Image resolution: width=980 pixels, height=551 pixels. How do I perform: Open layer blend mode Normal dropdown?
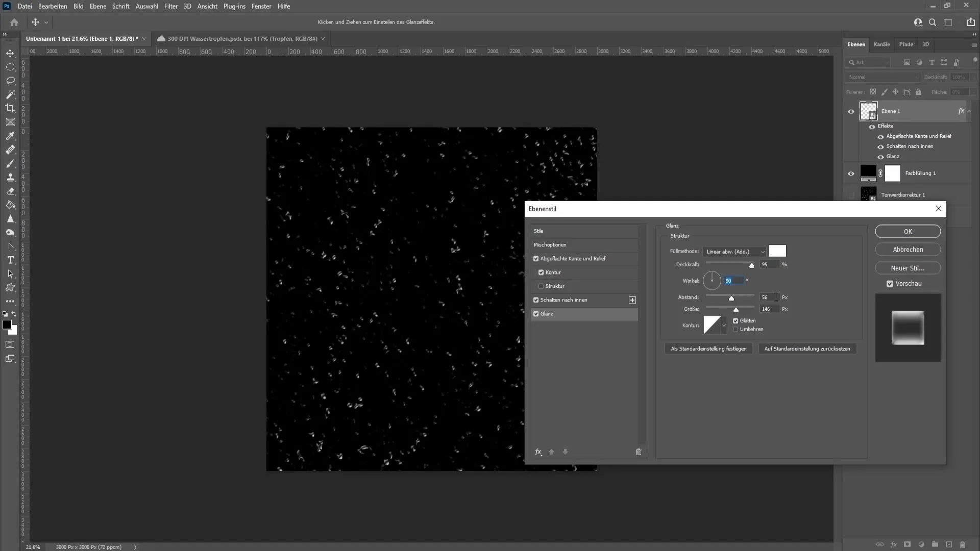[x=882, y=77]
